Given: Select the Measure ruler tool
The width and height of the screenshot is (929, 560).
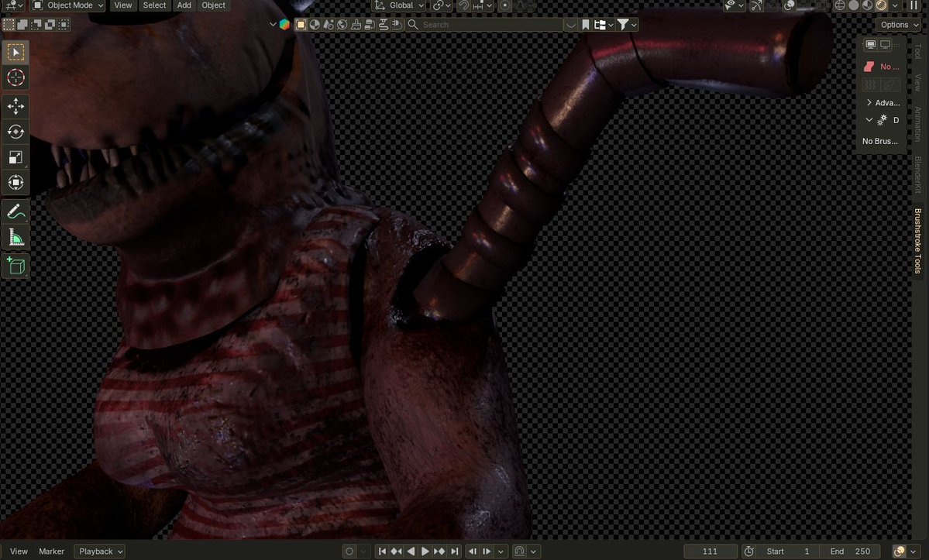Looking at the screenshot, I should 16,237.
